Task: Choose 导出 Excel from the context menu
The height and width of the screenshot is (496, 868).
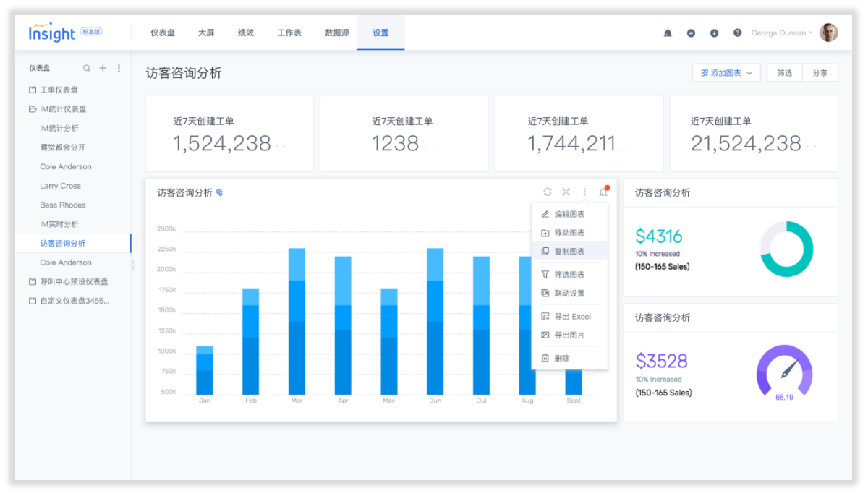Action: pos(572,317)
